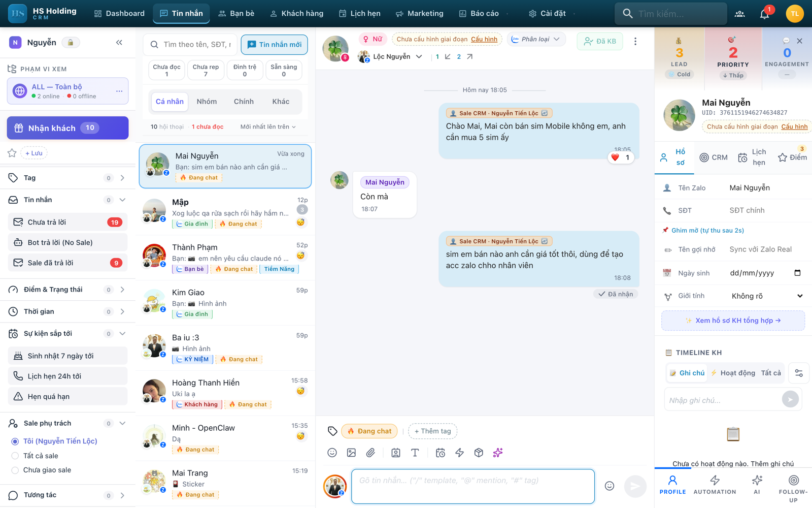Open the AUTOMATION bottom tab

tap(715, 486)
